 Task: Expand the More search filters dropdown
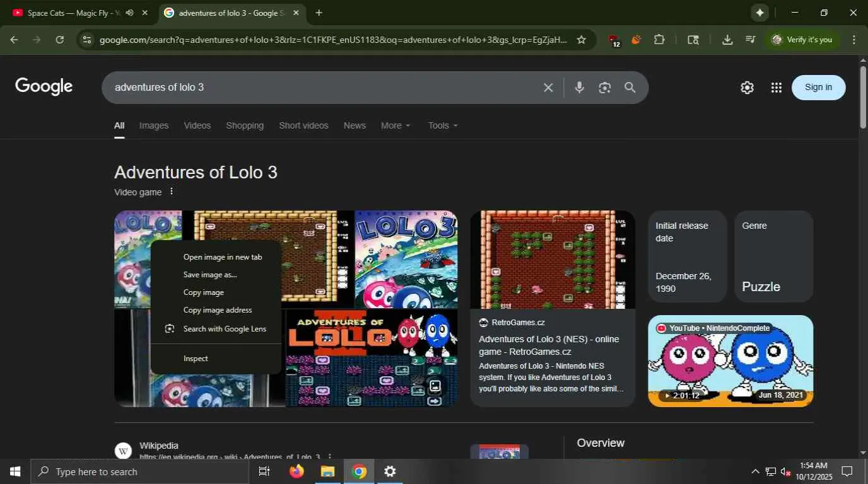coord(396,125)
